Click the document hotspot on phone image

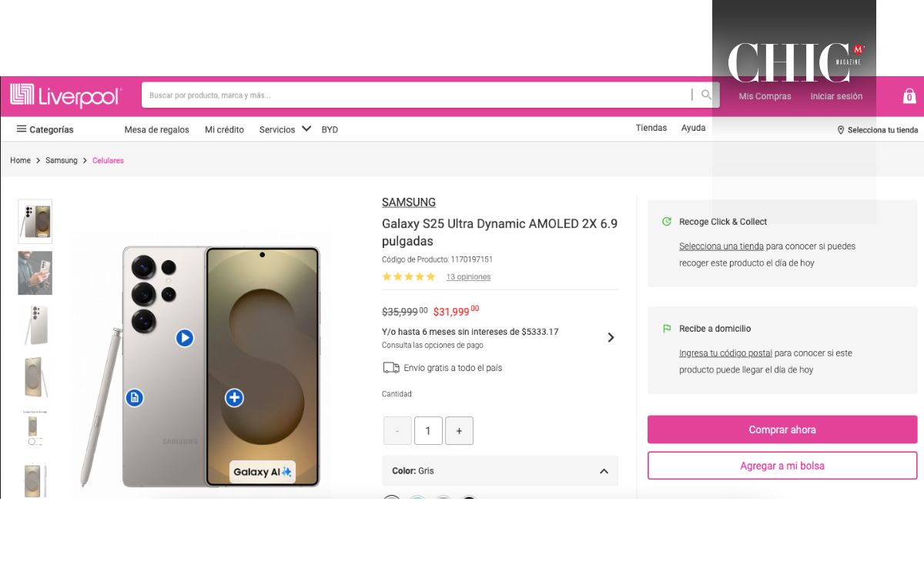pos(135,398)
